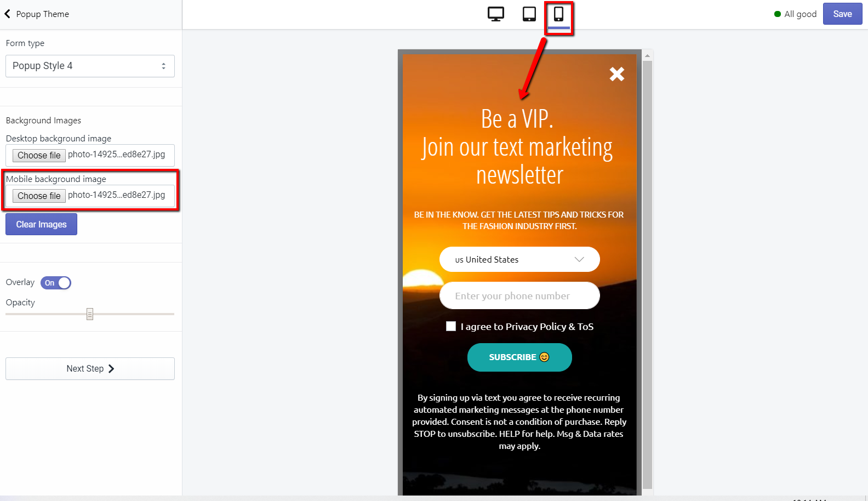Click the Opacity slider handle
Screen dimensions: 868x501
[x=90, y=314]
